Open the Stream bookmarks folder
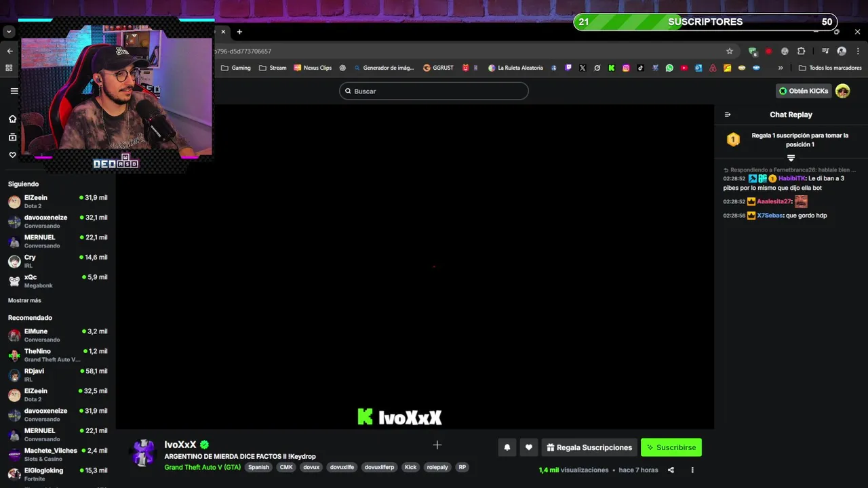This screenshot has height=488, width=868. tap(273, 68)
